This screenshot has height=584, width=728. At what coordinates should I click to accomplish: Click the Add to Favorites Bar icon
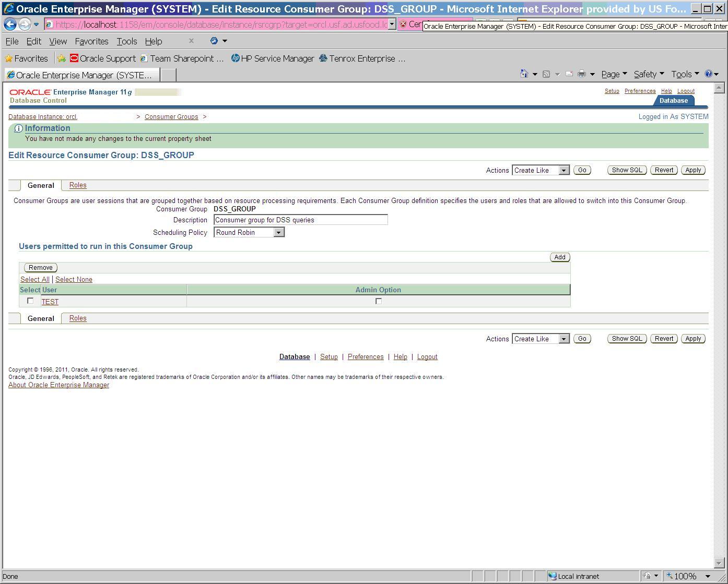pos(61,58)
